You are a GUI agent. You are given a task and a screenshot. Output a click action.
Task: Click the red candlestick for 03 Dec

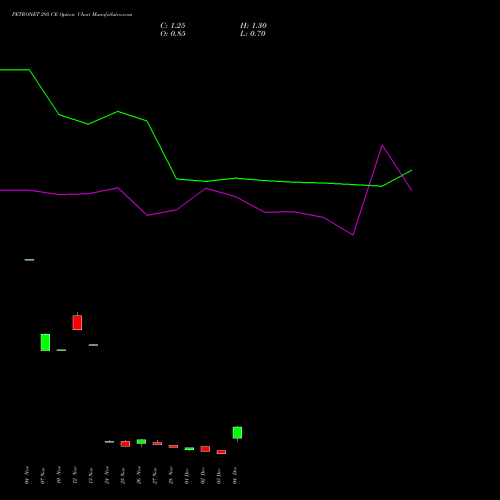point(221,452)
